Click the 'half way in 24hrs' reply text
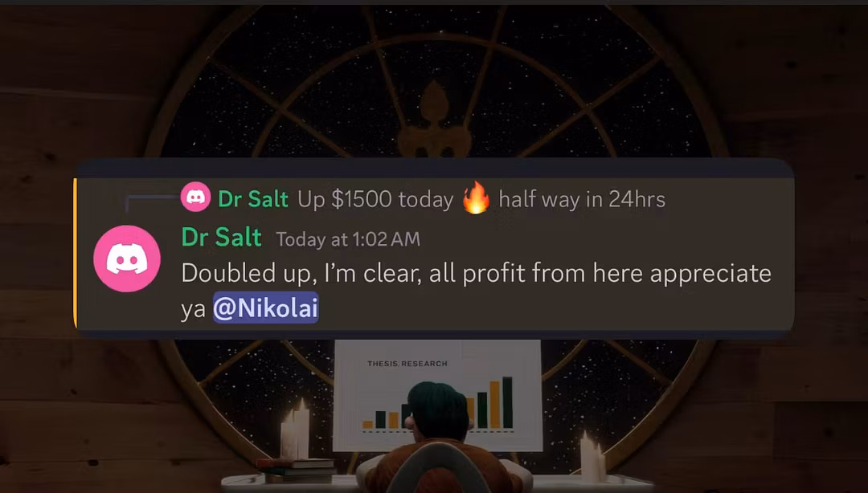The width and height of the screenshot is (868, 493). tap(582, 199)
